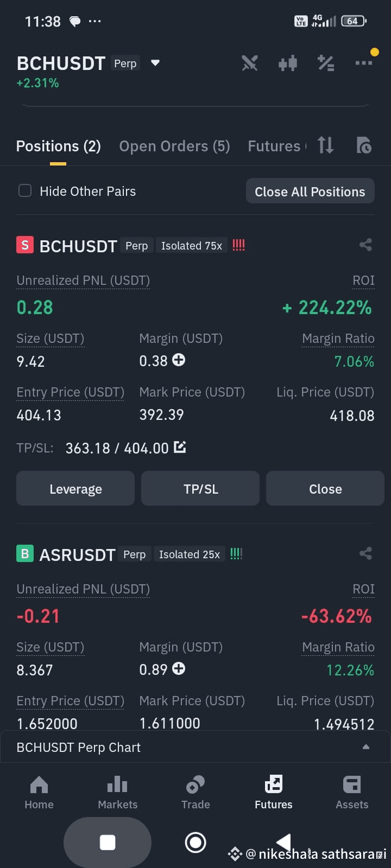Go to the Markets bottom tab
The width and height of the screenshot is (391, 868).
[x=117, y=792]
